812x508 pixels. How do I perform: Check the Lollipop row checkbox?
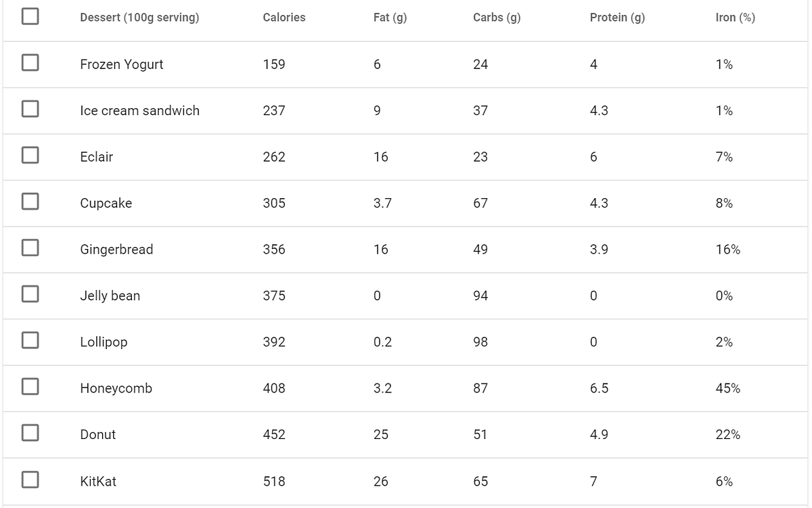tap(30, 340)
